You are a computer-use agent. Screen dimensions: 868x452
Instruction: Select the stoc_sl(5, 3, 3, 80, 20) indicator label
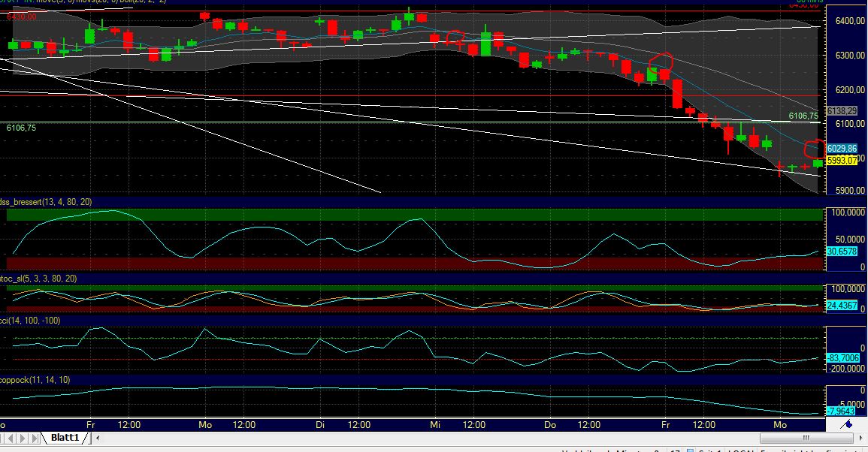point(38,279)
